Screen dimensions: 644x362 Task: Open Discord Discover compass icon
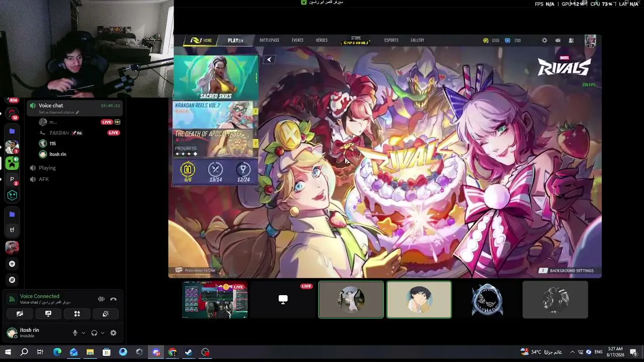click(12, 280)
